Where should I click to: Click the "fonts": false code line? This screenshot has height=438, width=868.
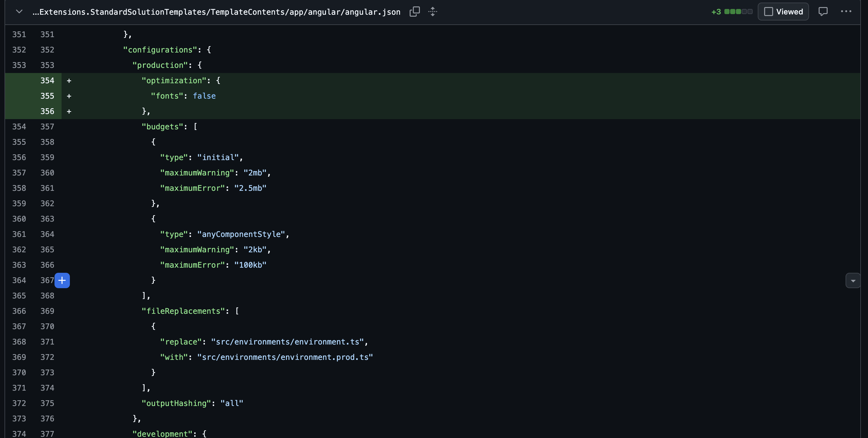tap(183, 96)
